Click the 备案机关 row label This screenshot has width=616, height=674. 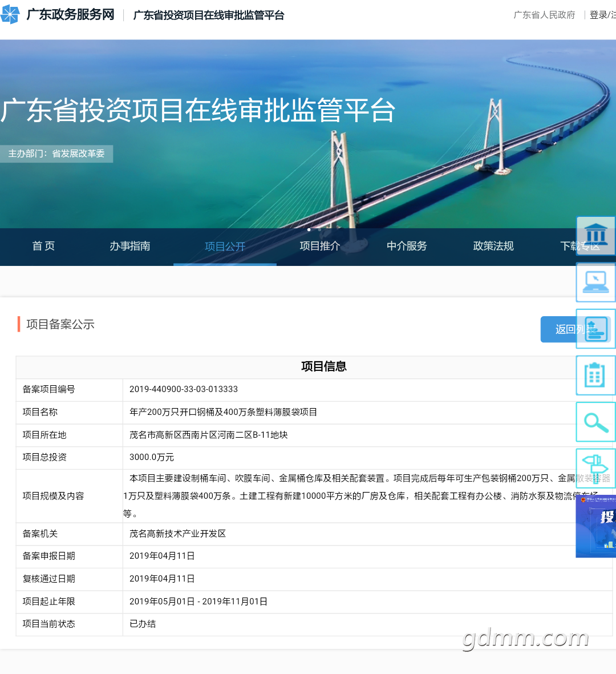40,534
